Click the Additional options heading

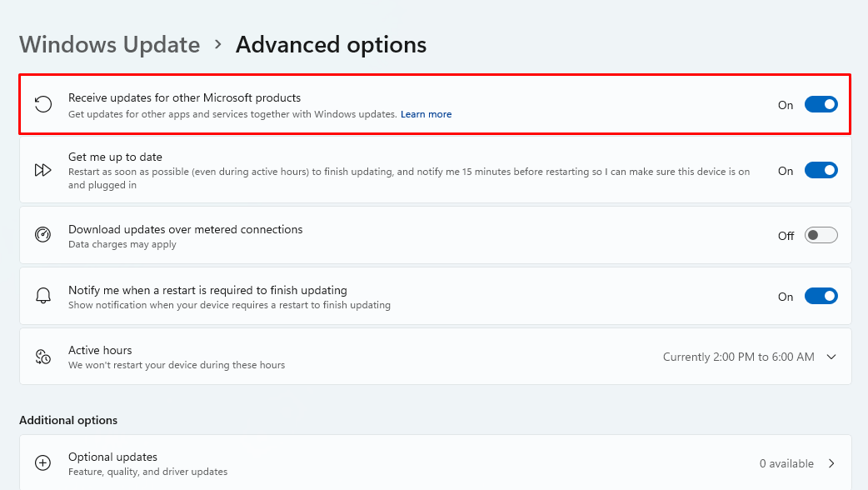click(x=68, y=420)
